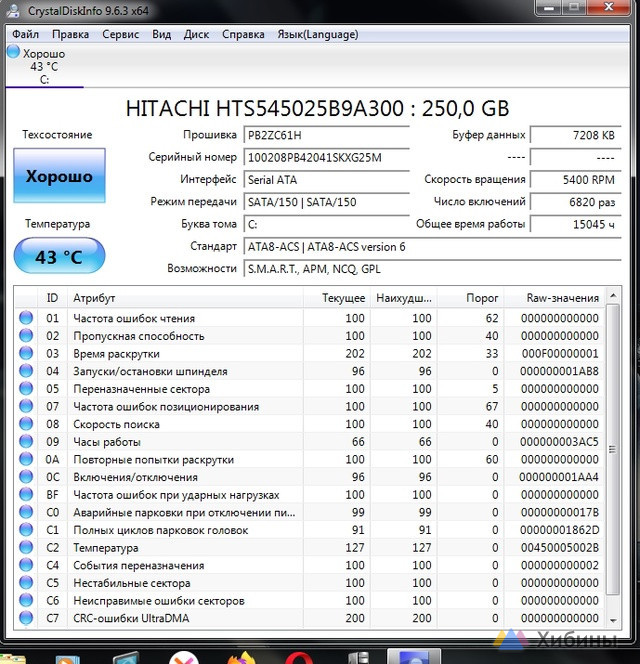The image size is (640, 664).
Task: Open the Правка menu
Action: tap(70, 34)
